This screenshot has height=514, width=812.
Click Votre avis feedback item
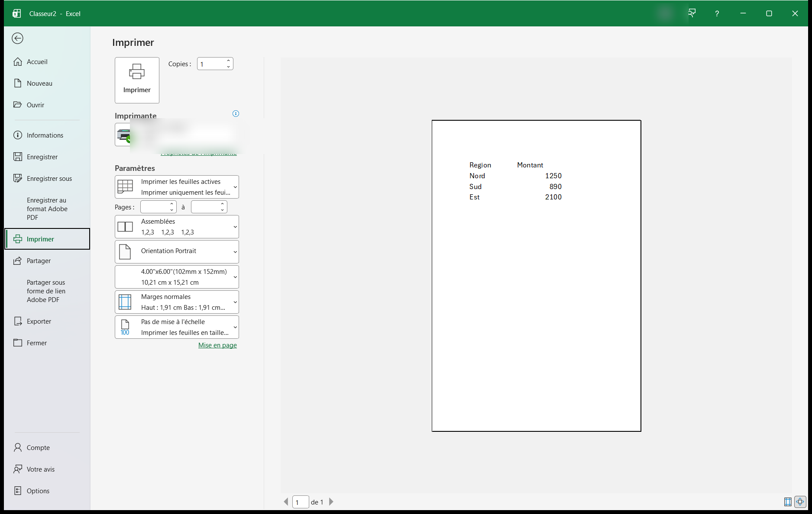coord(47,469)
